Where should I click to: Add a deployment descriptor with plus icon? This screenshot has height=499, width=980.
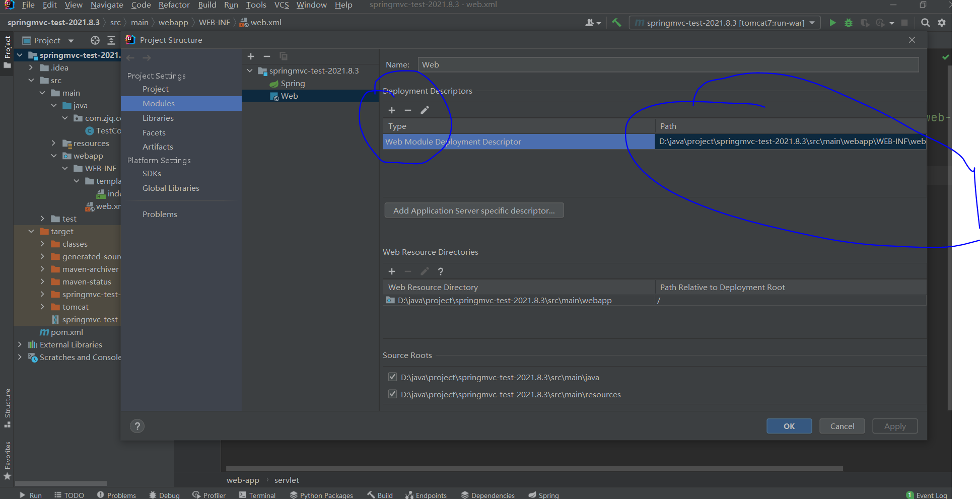(392, 110)
